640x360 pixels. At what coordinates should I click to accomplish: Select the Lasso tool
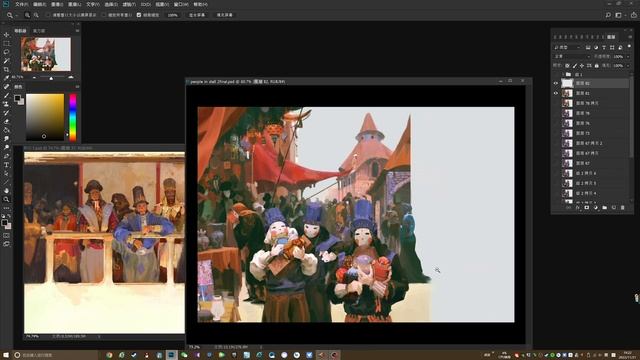click(6, 52)
